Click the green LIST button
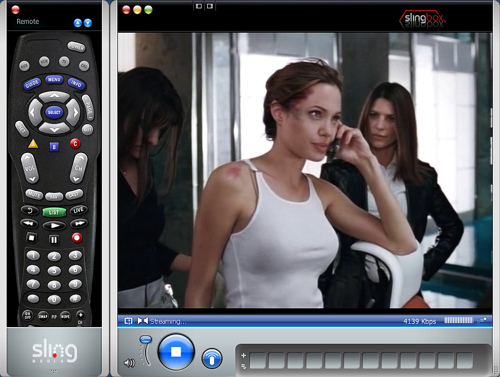 (54, 212)
